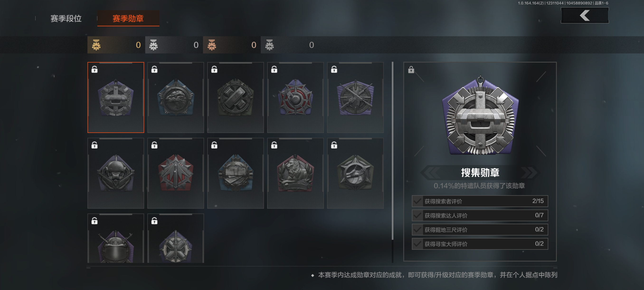The width and height of the screenshot is (644, 290).
Task: Click the large 搜集勋章 medal preview
Action: [480, 115]
